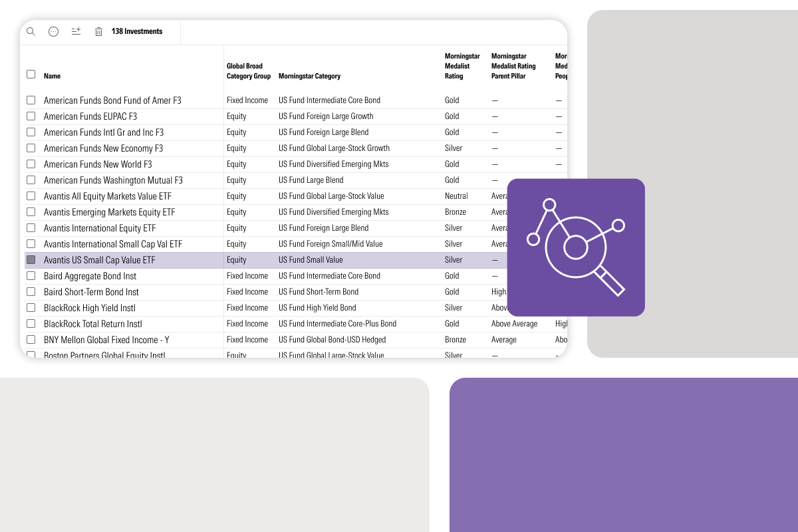Open the American Funds New World F3 row
798x532 pixels.
click(x=98, y=164)
